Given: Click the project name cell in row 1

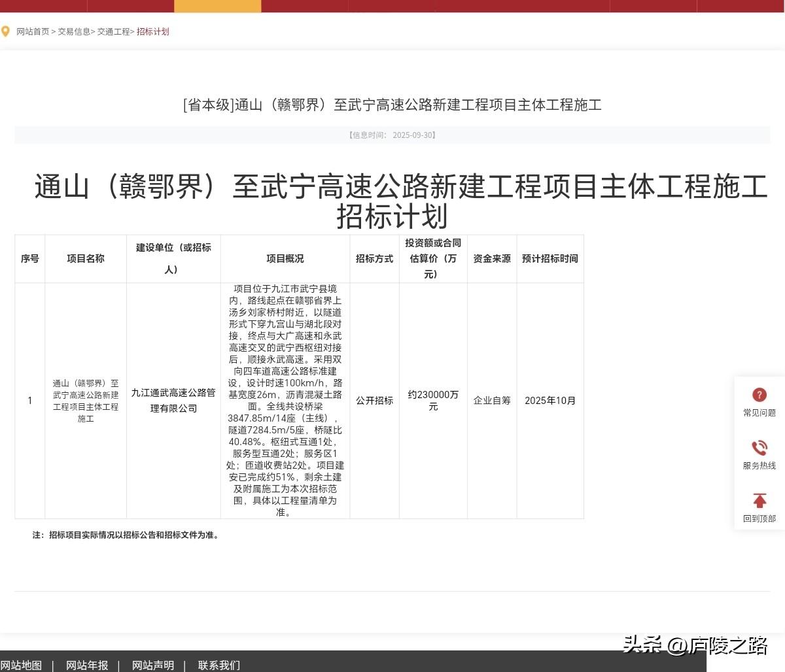Looking at the screenshot, I should (x=86, y=401).
